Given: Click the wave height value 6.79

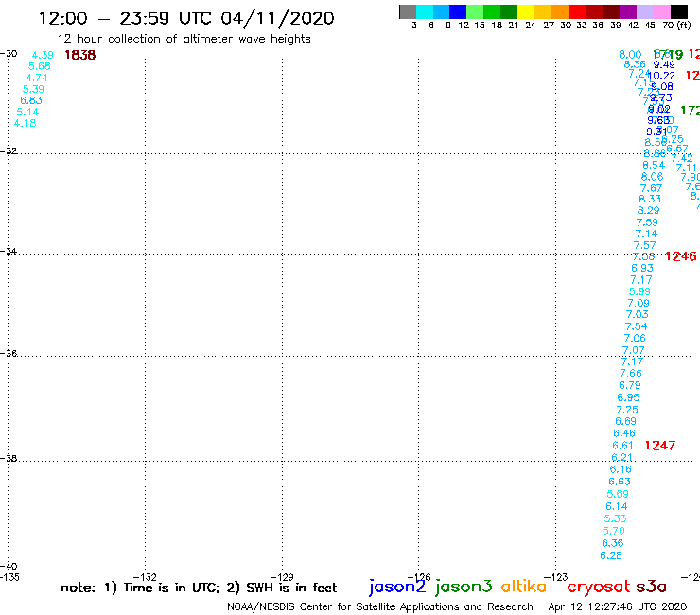Looking at the screenshot, I should 629,385.
